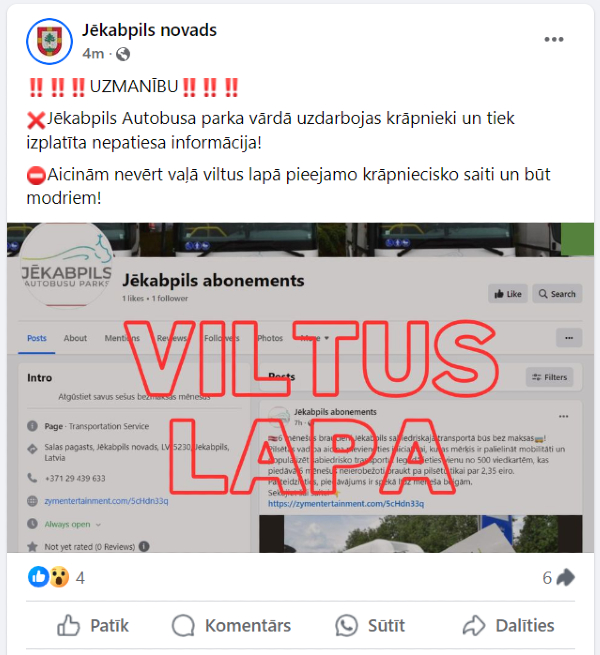Like the post with Patīk
The height and width of the screenshot is (655, 600).
point(93,625)
